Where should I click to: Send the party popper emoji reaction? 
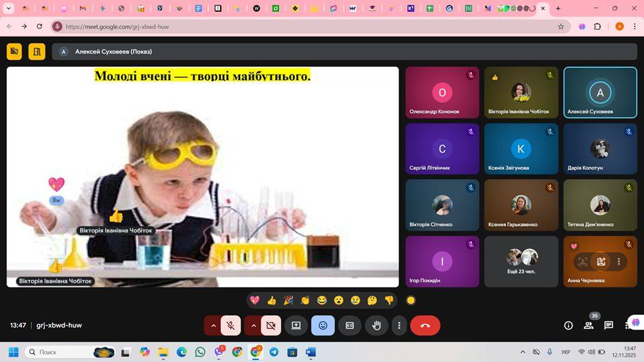click(x=288, y=301)
